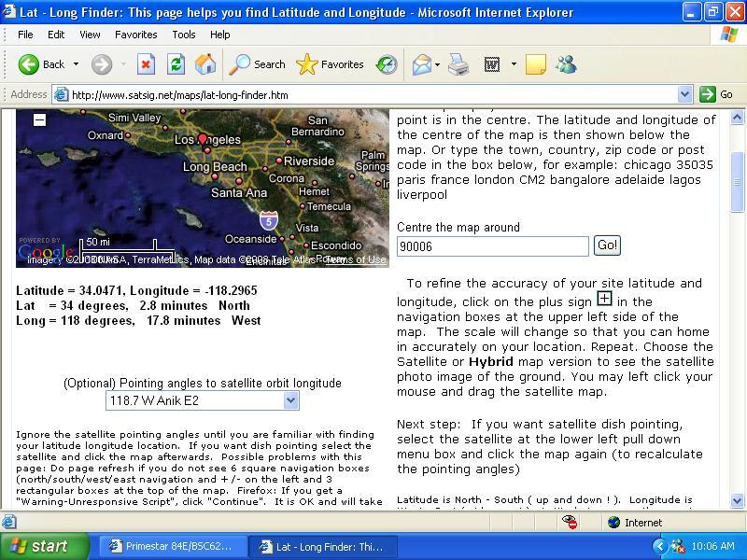Open the Messenger people icon

click(566, 64)
